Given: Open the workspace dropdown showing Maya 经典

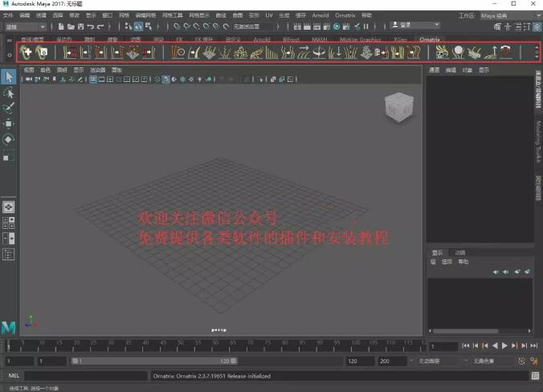Looking at the screenshot, I should point(507,15).
